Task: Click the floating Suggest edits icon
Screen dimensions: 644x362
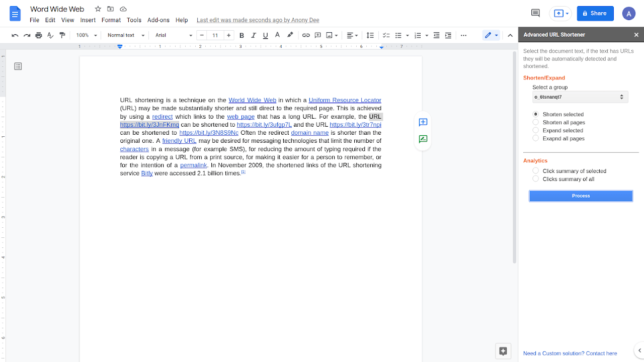Action: (x=423, y=139)
